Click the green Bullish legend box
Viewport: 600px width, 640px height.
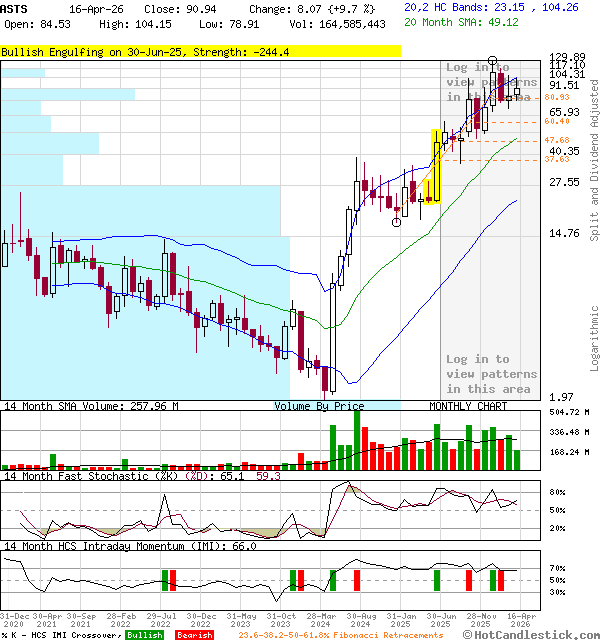click(x=145, y=635)
